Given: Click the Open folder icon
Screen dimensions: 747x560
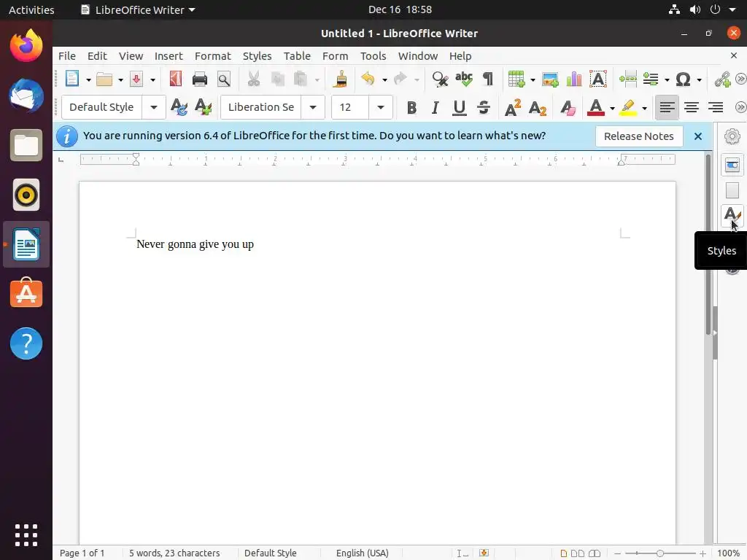Looking at the screenshot, I should (104, 79).
